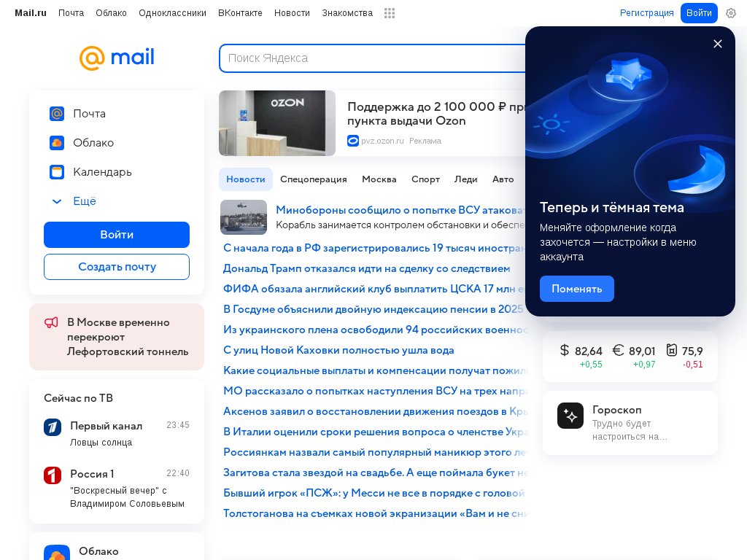Open the all-projects grid icon in top bar
Viewport: 747px width, 560px height.
(x=390, y=13)
